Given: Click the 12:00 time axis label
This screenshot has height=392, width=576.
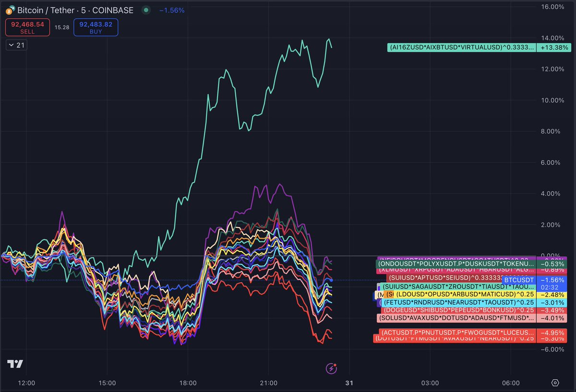Looking at the screenshot, I should (x=26, y=383).
